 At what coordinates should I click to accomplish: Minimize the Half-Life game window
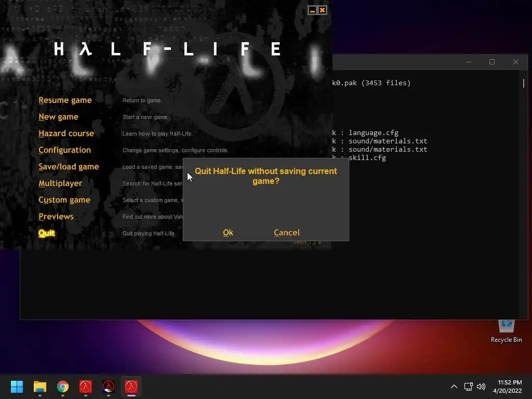point(312,10)
